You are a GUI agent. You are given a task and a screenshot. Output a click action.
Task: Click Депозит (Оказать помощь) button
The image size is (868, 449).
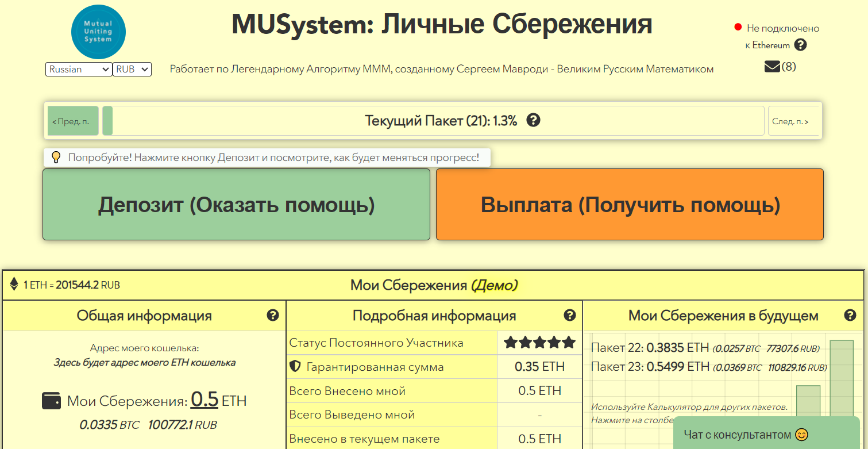(x=236, y=204)
